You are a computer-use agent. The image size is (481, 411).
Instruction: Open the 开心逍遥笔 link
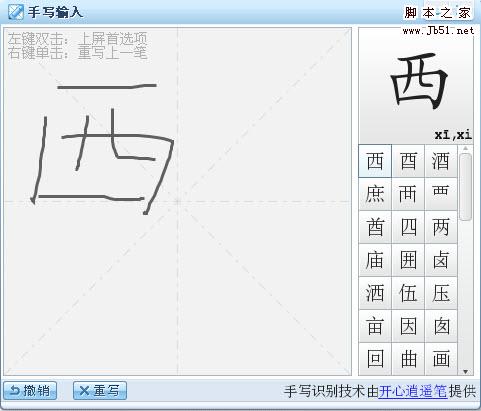[x=412, y=391]
